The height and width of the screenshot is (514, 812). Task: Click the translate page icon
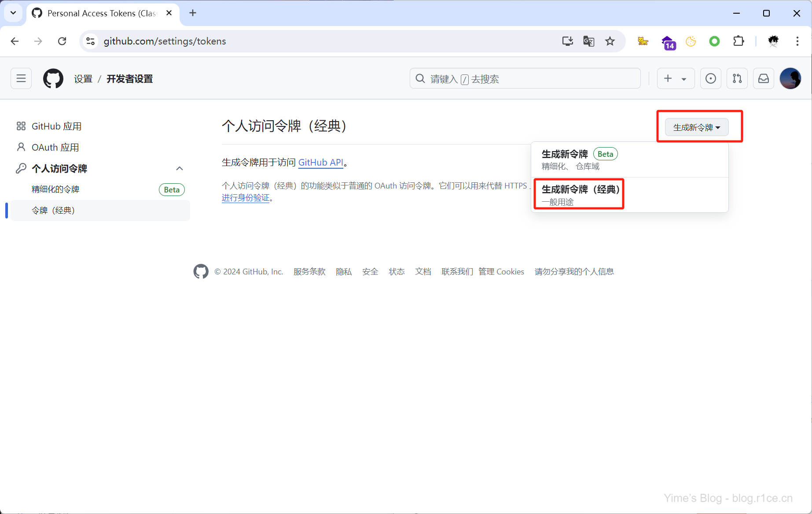pyautogui.click(x=588, y=41)
